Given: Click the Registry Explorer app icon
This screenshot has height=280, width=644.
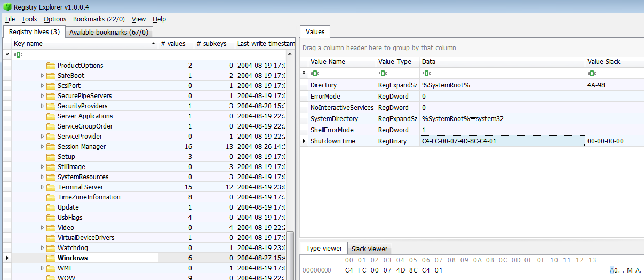Looking at the screenshot, I should [x=7, y=6].
